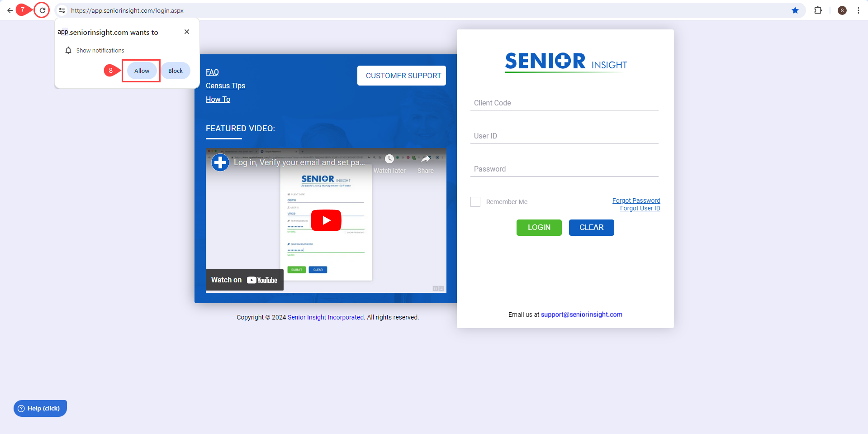
Task: Play the featured YouTube video
Action: pos(326,220)
